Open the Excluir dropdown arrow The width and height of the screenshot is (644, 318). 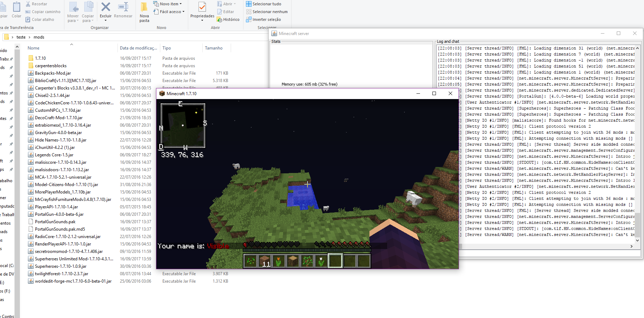click(105, 21)
